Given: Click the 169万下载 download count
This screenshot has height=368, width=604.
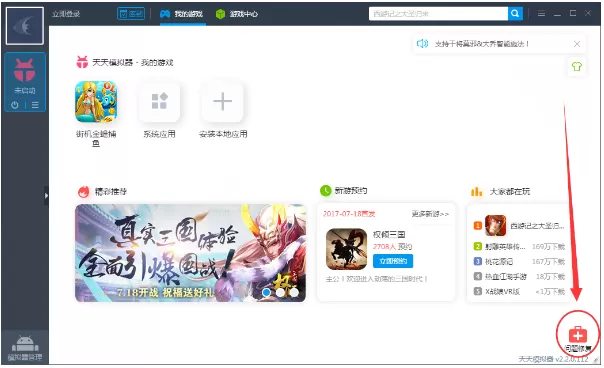Looking at the screenshot, I should point(548,246).
